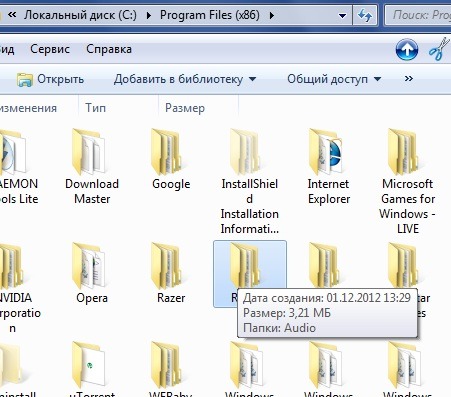This screenshot has height=397, width=451.
Task: Select Microsoft Games for Windows - LIVE folder
Action: (407, 182)
